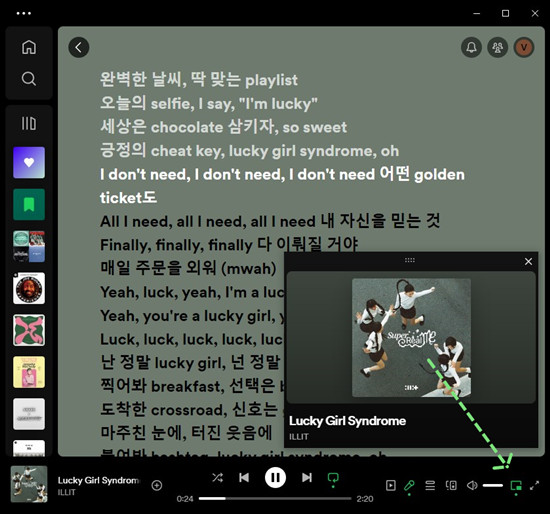The width and height of the screenshot is (550, 514).
Task: Jump to lyric "오늘의 selfie, I say, I'm lucky"
Action: click(209, 103)
